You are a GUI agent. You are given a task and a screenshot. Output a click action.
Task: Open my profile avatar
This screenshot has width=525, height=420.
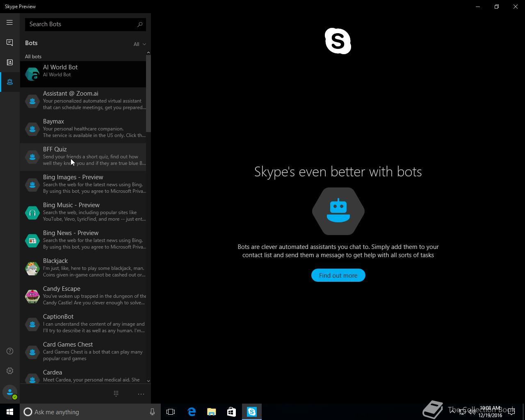coord(10,392)
